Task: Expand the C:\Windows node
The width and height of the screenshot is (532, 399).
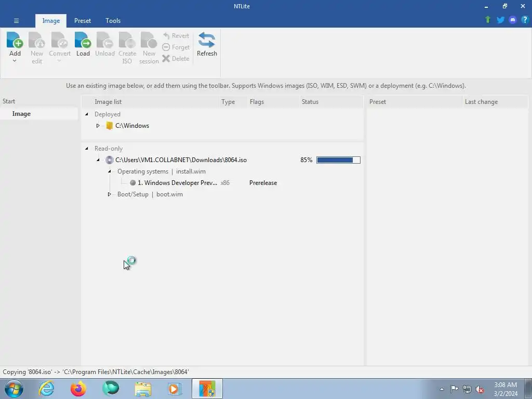Action: coord(98,126)
